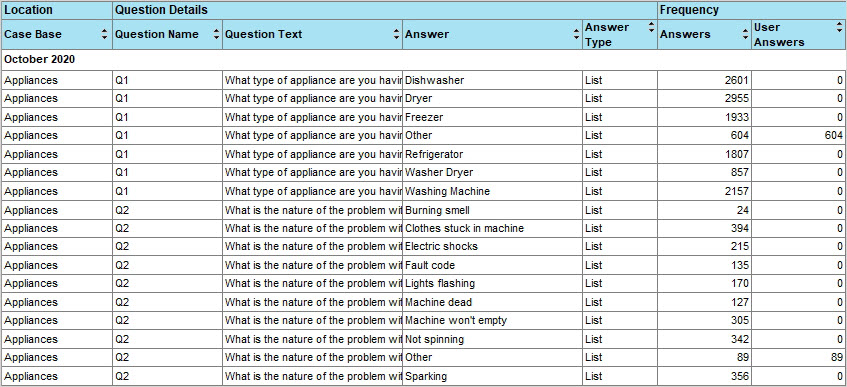Click Appliances cell in Burning smell row
Screen dimensions: 847x387
click(57, 210)
